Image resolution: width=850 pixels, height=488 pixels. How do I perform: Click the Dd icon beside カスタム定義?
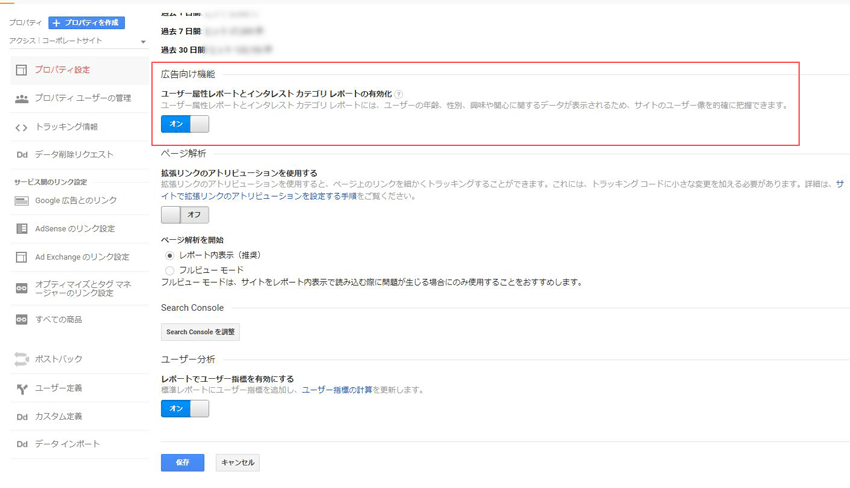(22, 417)
